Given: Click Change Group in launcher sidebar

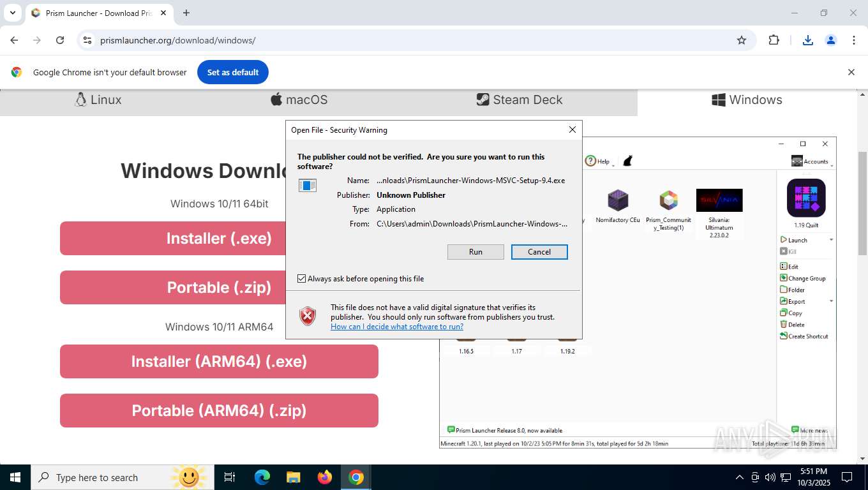Looking at the screenshot, I should (x=803, y=278).
